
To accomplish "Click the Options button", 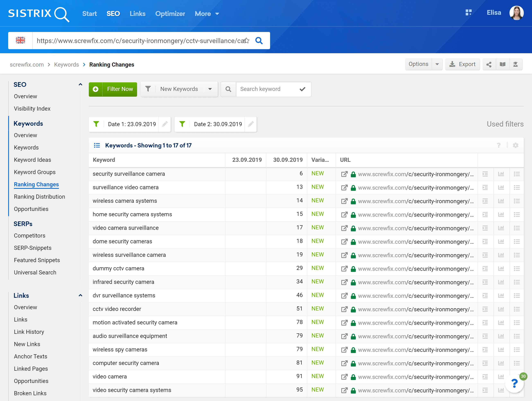I will click(418, 64).
